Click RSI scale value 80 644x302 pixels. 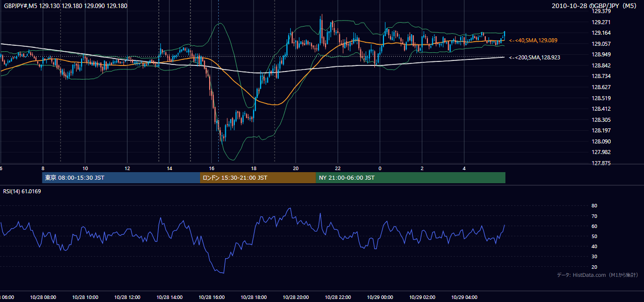tap(594, 206)
